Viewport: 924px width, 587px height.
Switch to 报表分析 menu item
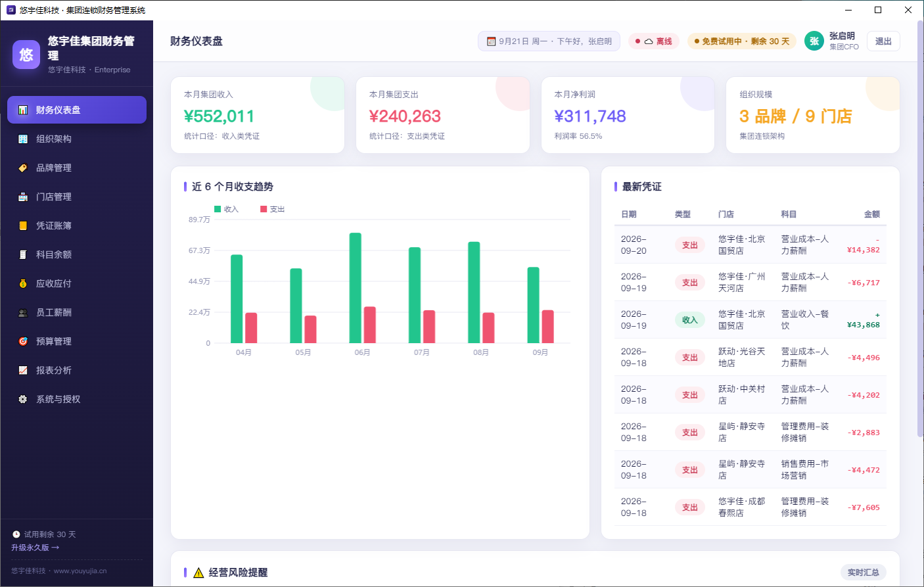[77, 370]
